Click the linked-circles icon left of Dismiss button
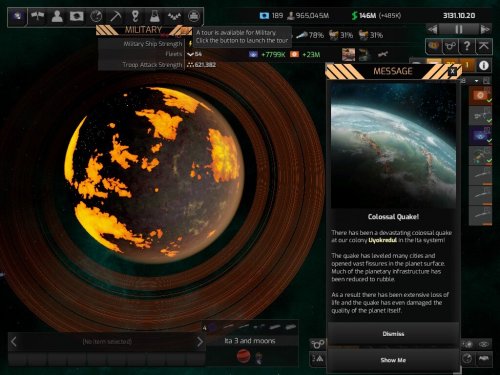This screenshot has width=500, height=375. (x=317, y=344)
